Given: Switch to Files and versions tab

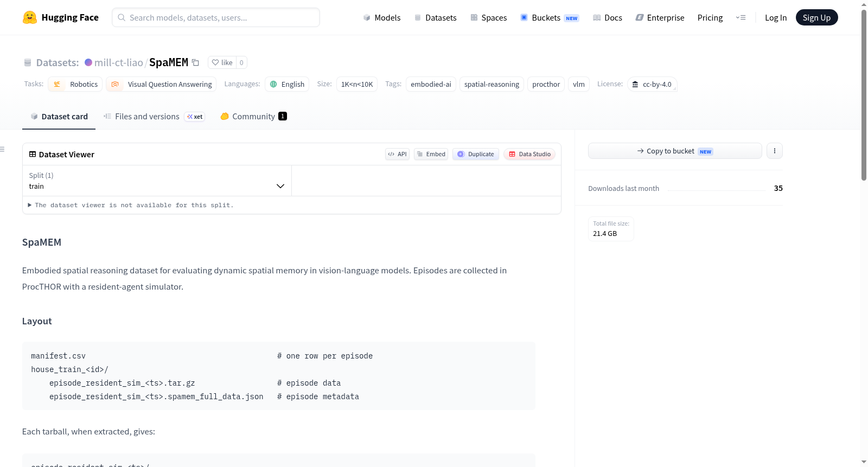Looking at the screenshot, I should pyautogui.click(x=154, y=116).
